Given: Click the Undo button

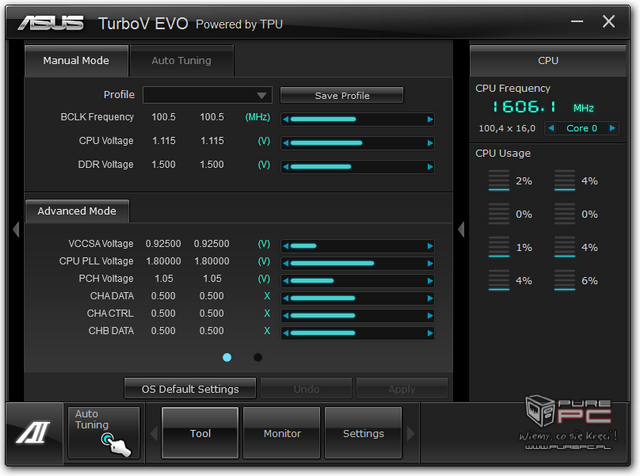Looking at the screenshot, I should click(x=307, y=389).
